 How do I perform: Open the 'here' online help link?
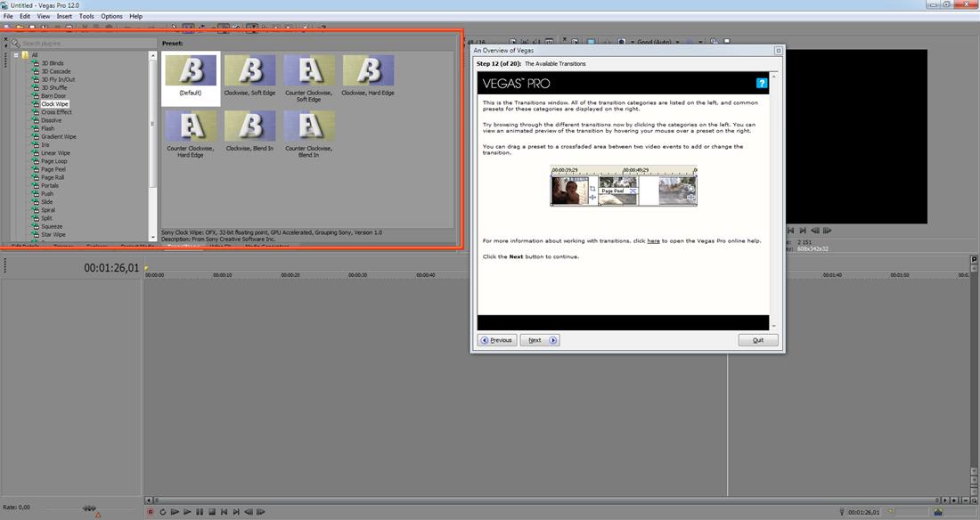(653, 240)
